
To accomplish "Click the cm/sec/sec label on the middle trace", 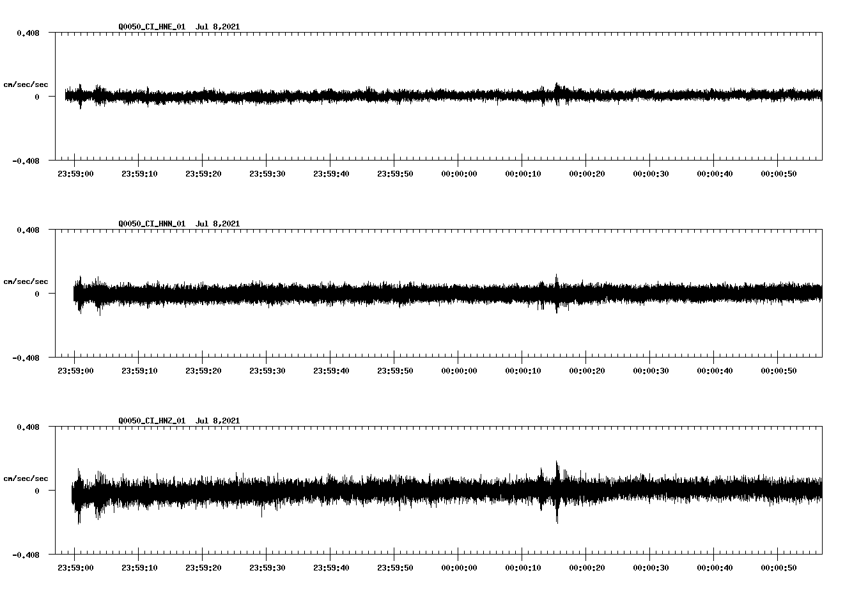I will pyautogui.click(x=26, y=281).
